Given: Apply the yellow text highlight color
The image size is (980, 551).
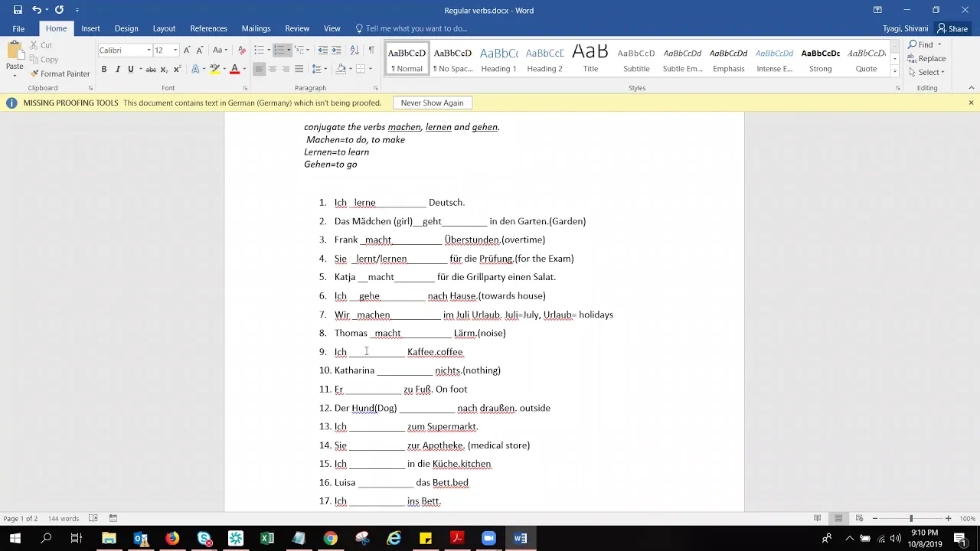Looking at the screenshot, I should pos(215,69).
